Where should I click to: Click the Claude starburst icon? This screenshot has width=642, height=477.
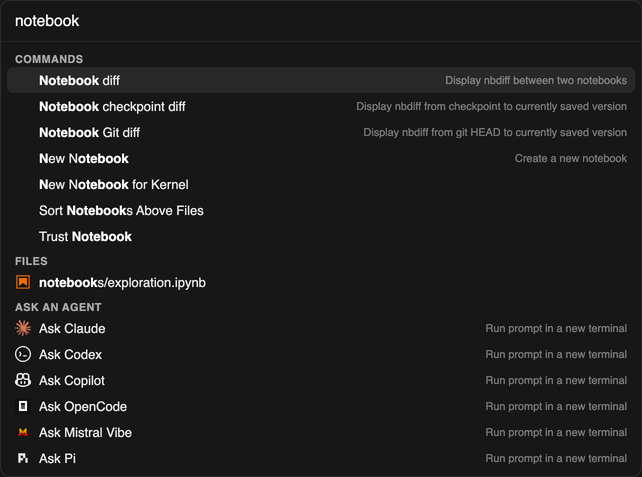click(23, 328)
